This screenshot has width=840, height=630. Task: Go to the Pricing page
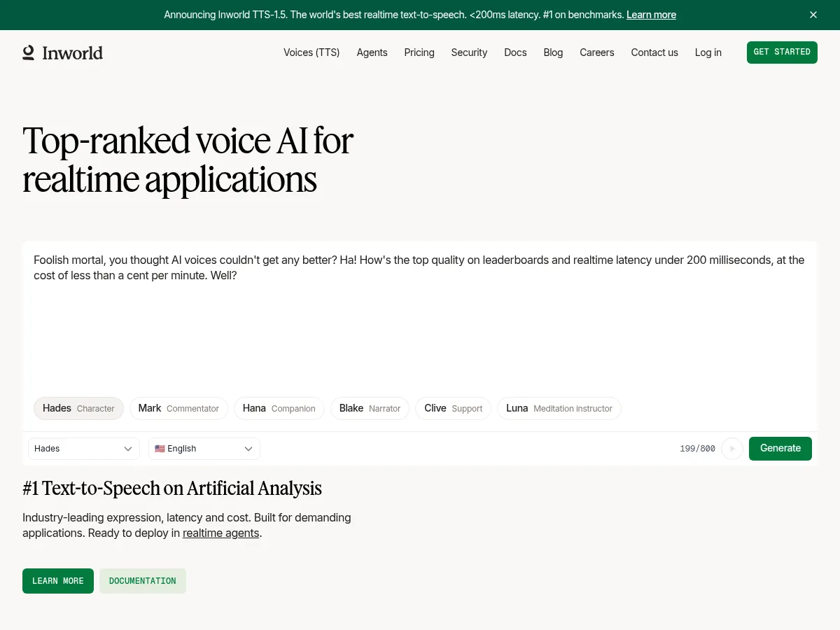tap(419, 52)
